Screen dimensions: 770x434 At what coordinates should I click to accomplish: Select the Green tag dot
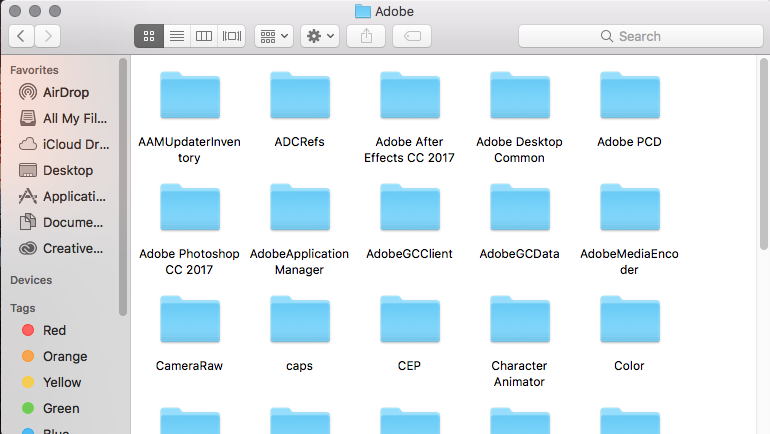tap(28, 408)
